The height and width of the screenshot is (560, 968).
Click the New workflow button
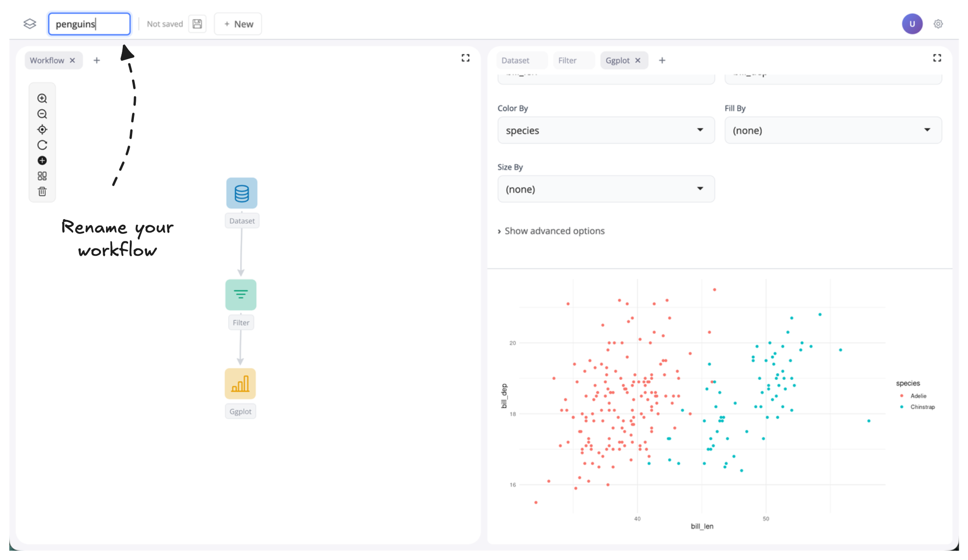point(238,24)
